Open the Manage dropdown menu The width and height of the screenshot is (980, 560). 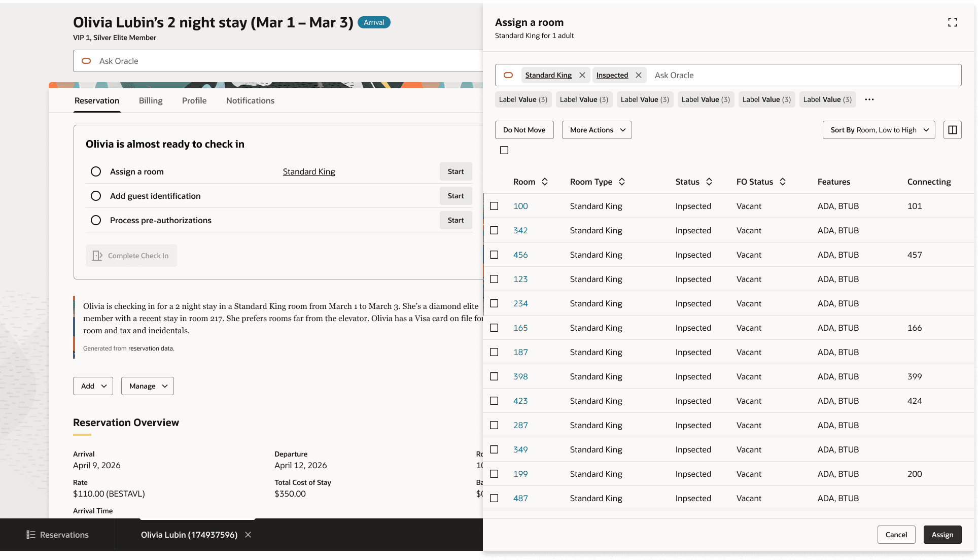coord(148,386)
